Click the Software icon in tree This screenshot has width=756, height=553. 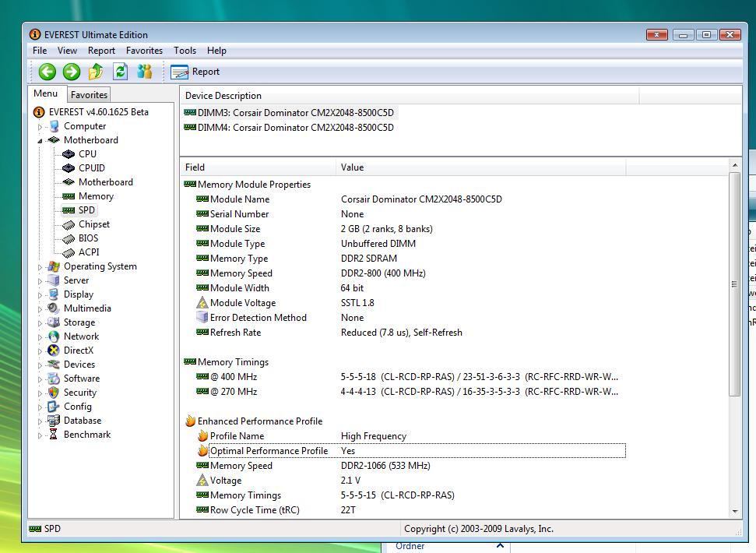point(54,379)
